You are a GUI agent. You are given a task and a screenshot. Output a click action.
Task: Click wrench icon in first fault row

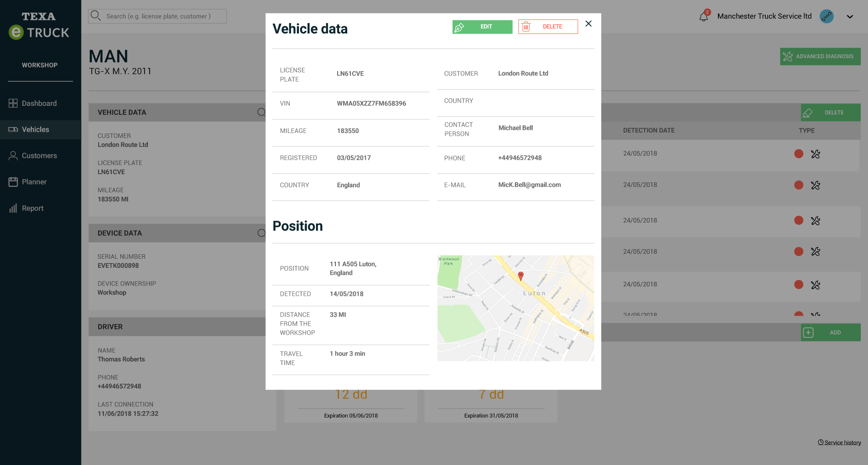(816, 154)
